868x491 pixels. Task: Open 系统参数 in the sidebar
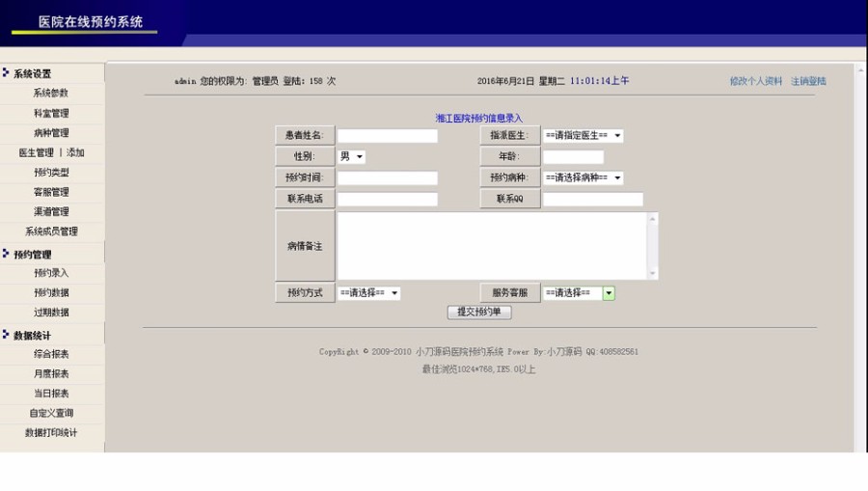[x=51, y=93]
